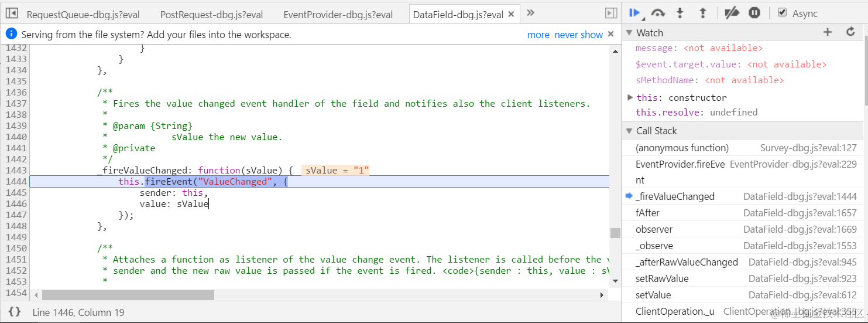Image resolution: width=868 pixels, height=323 pixels.
Task: Click the vertical scrollbar thumb in editor
Action: [x=615, y=233]
